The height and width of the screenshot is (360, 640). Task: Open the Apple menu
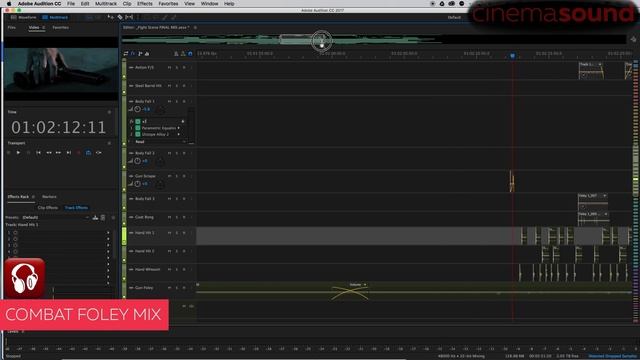click(9, 4)
